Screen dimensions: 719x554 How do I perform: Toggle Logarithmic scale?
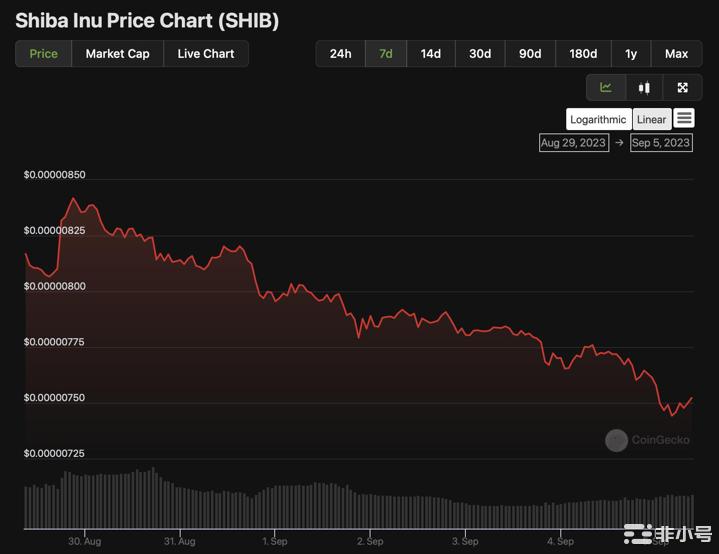(598, 119)
